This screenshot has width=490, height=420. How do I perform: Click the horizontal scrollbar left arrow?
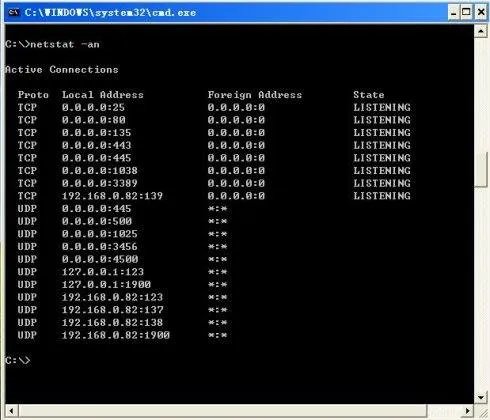pos(12,411)
